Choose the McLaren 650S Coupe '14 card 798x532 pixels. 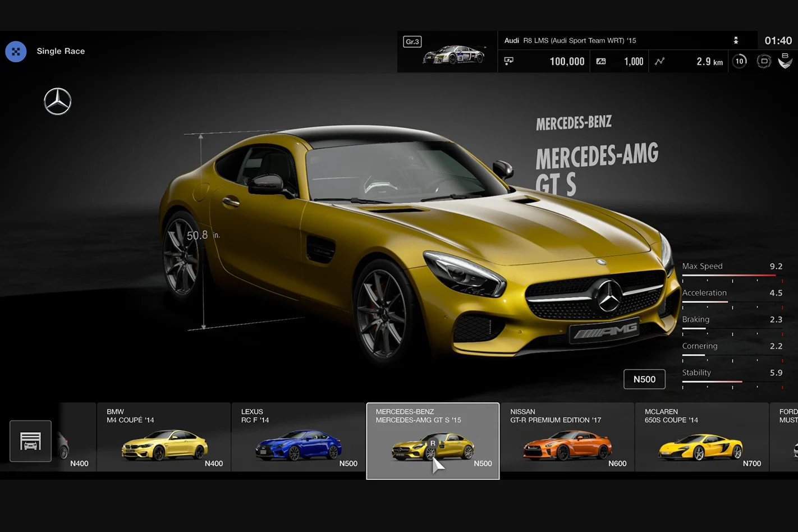point(701,437)
